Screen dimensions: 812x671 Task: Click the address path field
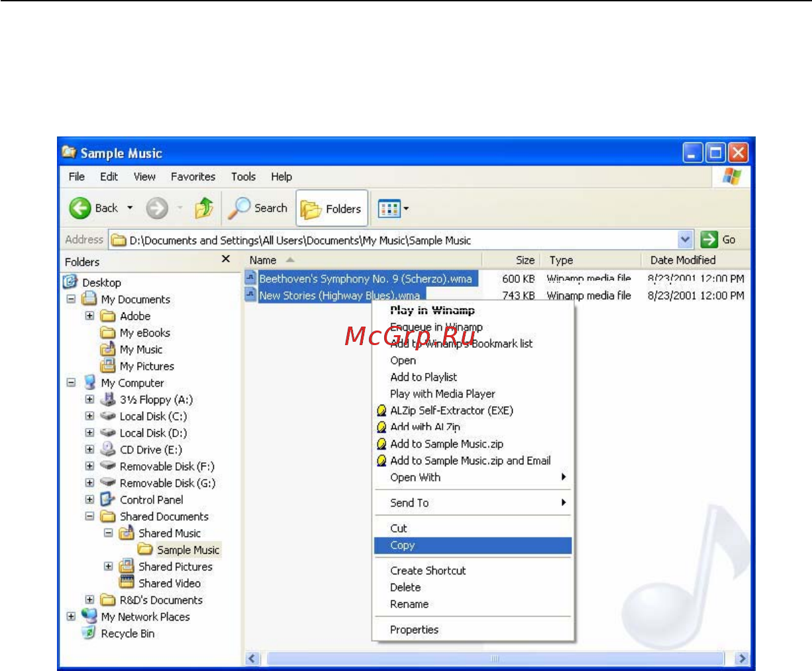pyautogui.click(x=394, y=240)
